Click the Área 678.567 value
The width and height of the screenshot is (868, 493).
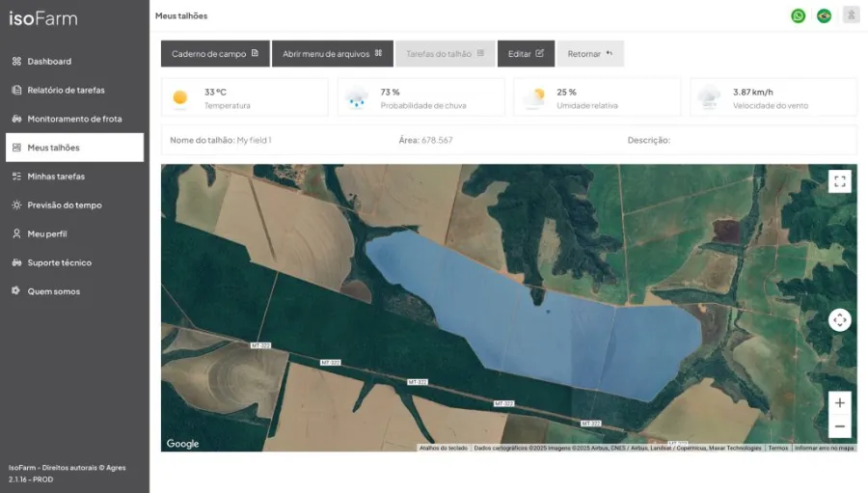click(x=437, y=140)
